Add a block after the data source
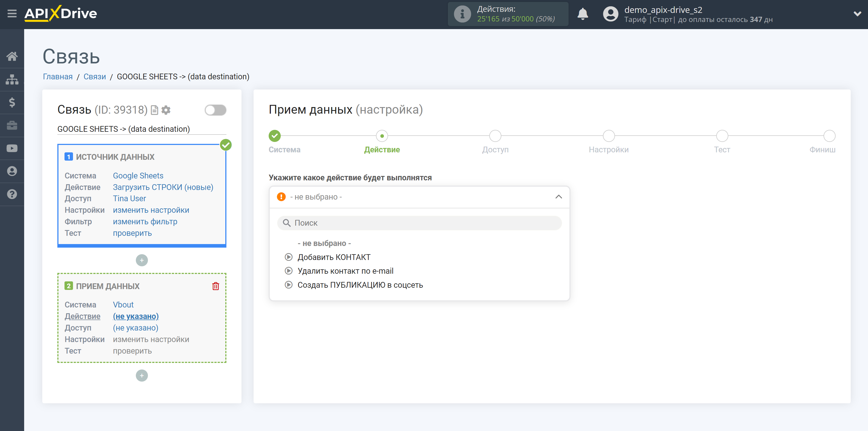Image resolution: width=868 pixels, height=431 pixels. click(142, 260)
